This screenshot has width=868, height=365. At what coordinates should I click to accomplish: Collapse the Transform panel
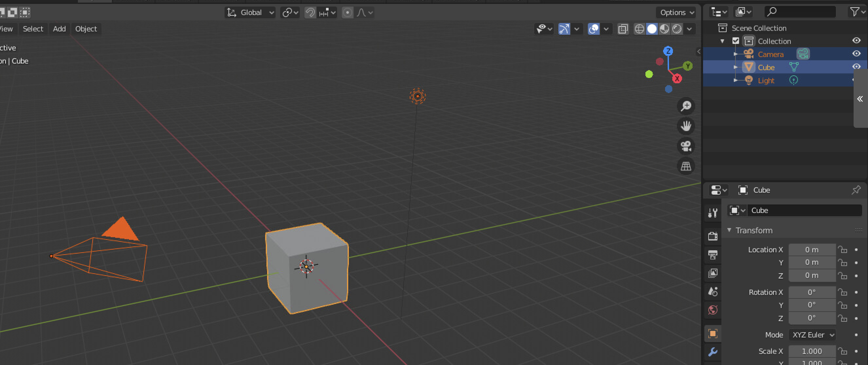pyautogui.click(x=729, y=230)
